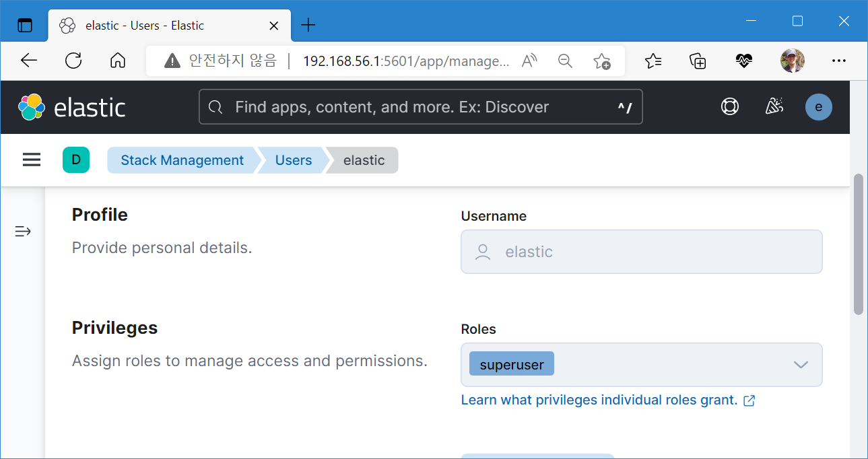
Task: Open the user avatar menu
Action: coord(818,107)
